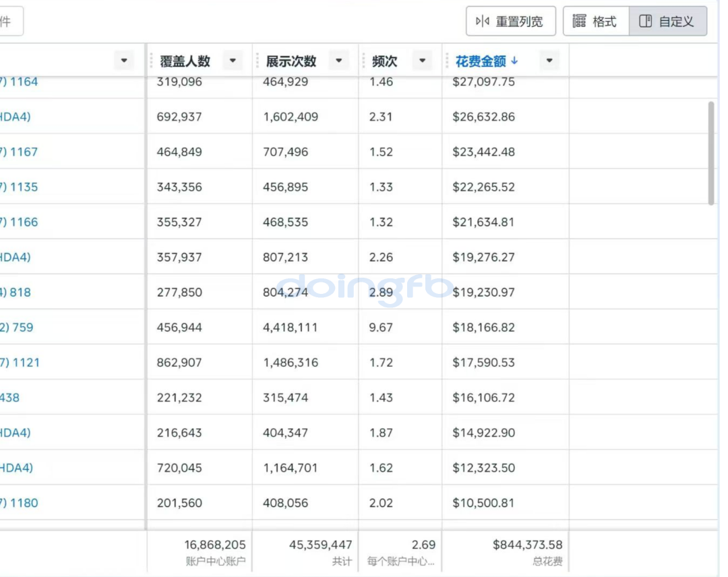Click the descending sort arrow on 花费金额
Viewport: 728px width, 577px height.
click(515, 61)
